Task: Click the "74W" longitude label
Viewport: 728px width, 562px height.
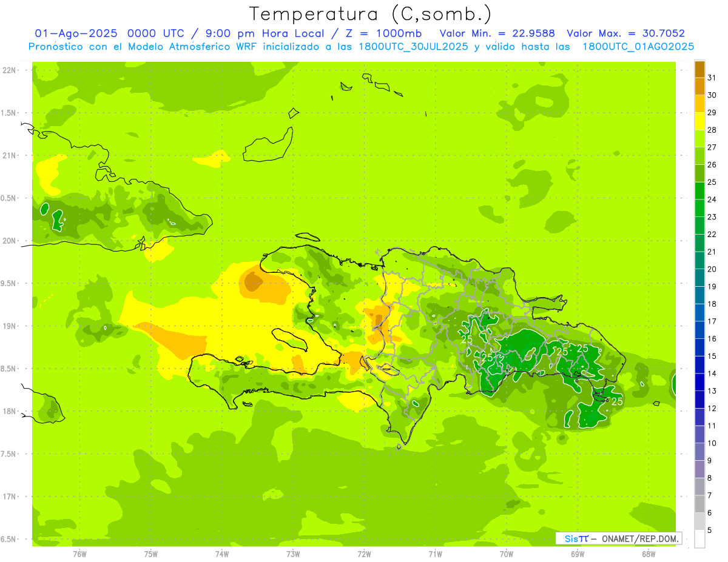Action: 222,554
